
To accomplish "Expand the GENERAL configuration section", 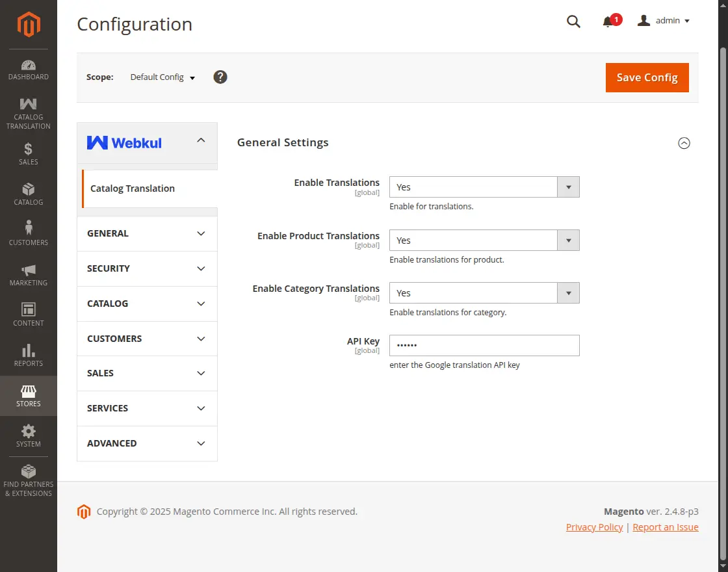I will pyautogui.click(x=147, y=233).
